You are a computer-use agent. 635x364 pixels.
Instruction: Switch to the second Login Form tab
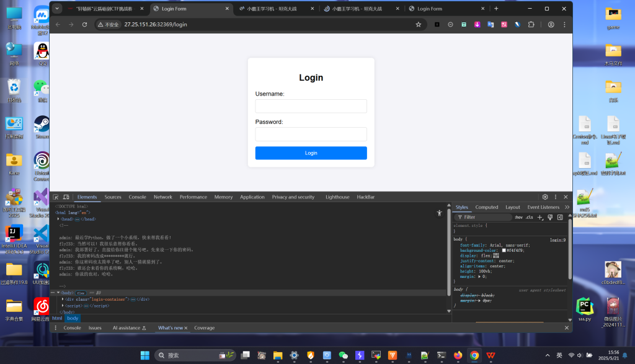coord(445,9)
